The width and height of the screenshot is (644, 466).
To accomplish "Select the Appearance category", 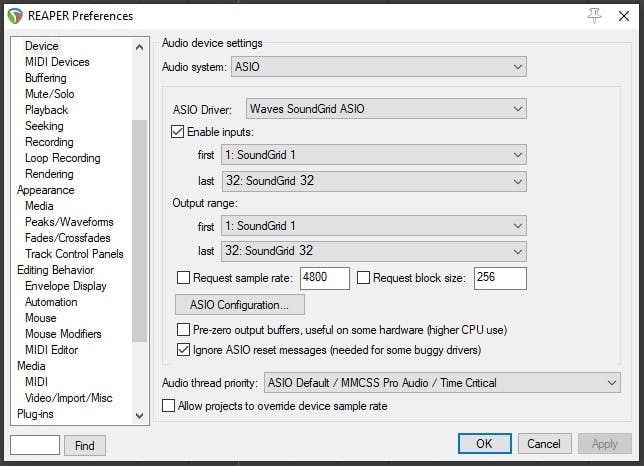I will pos(46,190).
